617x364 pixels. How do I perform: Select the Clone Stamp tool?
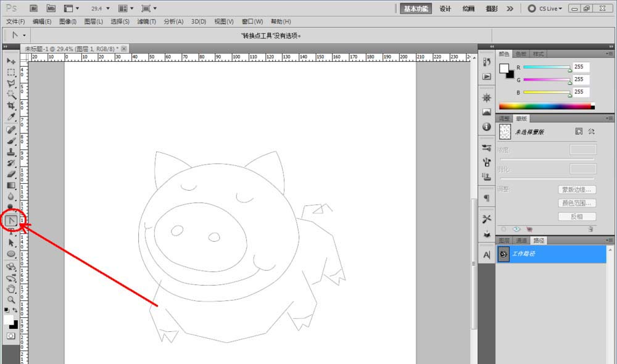11,152
